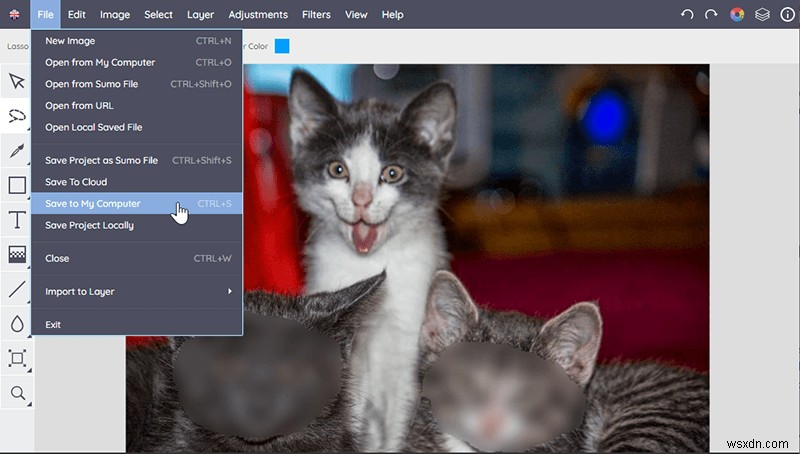Open the Image menu
The width and height of the screenshot is (800, 454).
115,15
